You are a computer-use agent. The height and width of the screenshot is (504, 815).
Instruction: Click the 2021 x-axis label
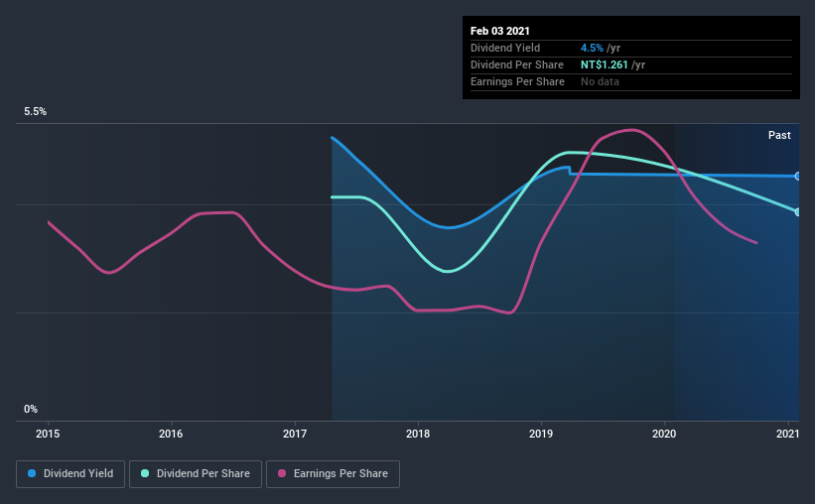tap(787, 434)
